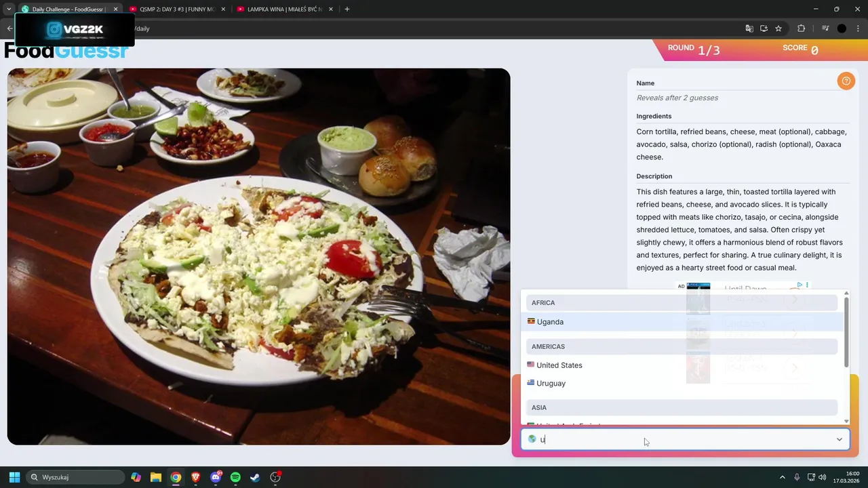Click the Wyszukaj taskbar search box
Viewport: 868px width, 488px height.
pos(75,477)
